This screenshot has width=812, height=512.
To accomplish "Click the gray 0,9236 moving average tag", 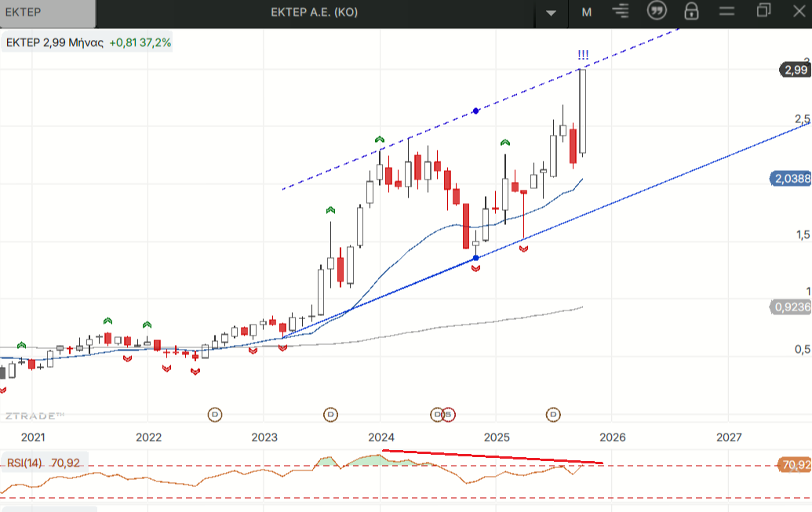I will pos(792,307).
